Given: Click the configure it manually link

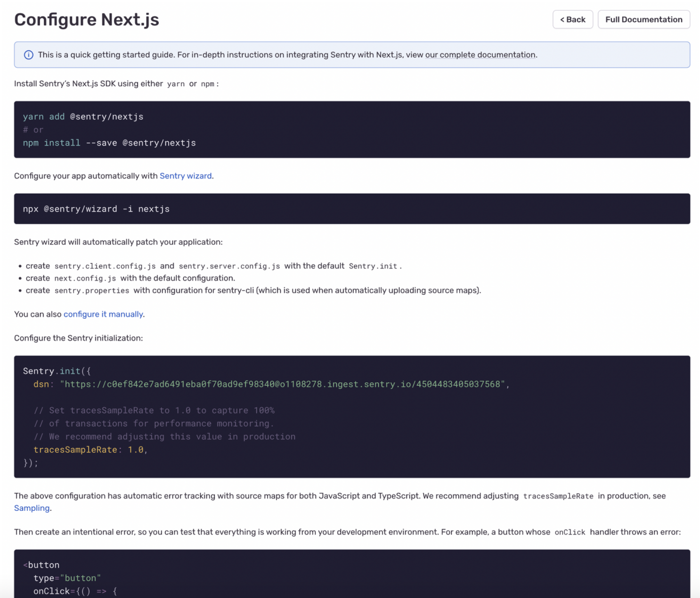Looking at the screenshot, I should pyautogui.click(x=103, y=314).
